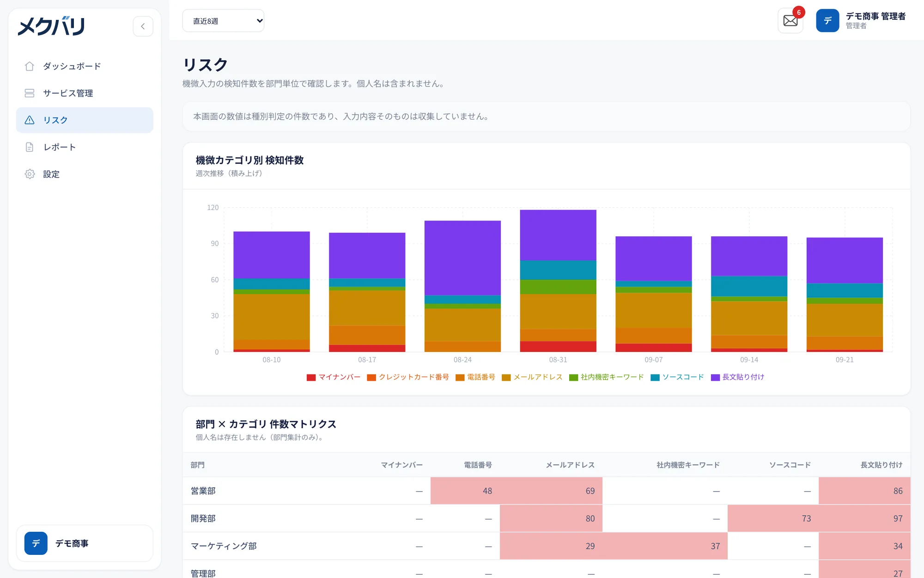This screenshot has height=578, width=924.
Task: Click 管理部 row label
Action: coord(203,573)
